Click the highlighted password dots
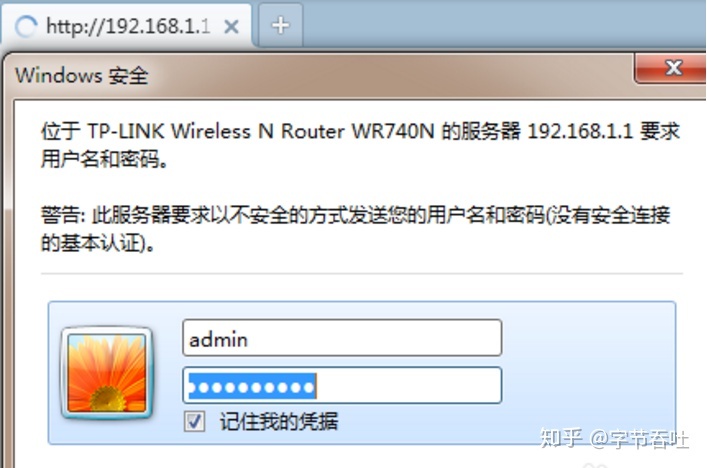Image resolution: width=707 pixels, height=468 pixels. [x=252, y=386]
